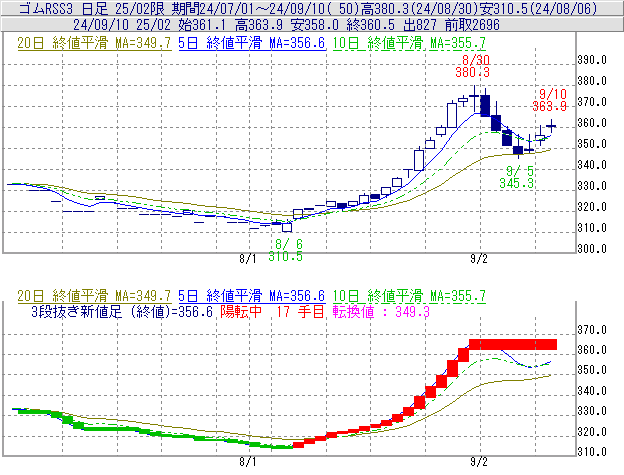Click the lower chart's 370.0 axis label
The width and height of the screenshot is (624, 475).
click(x=592, y=330)
